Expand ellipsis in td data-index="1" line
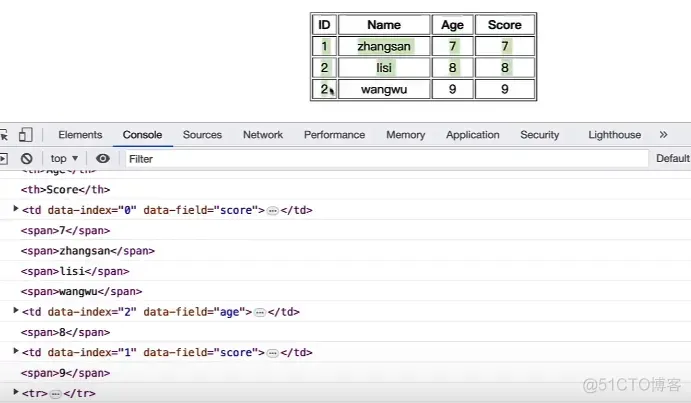Screen dimensions: 691x403 (x=273, y=354)
